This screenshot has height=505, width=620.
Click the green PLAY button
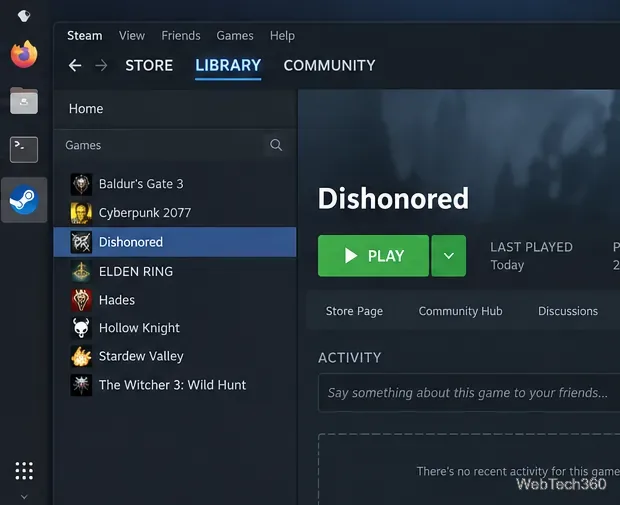[373, 256]
